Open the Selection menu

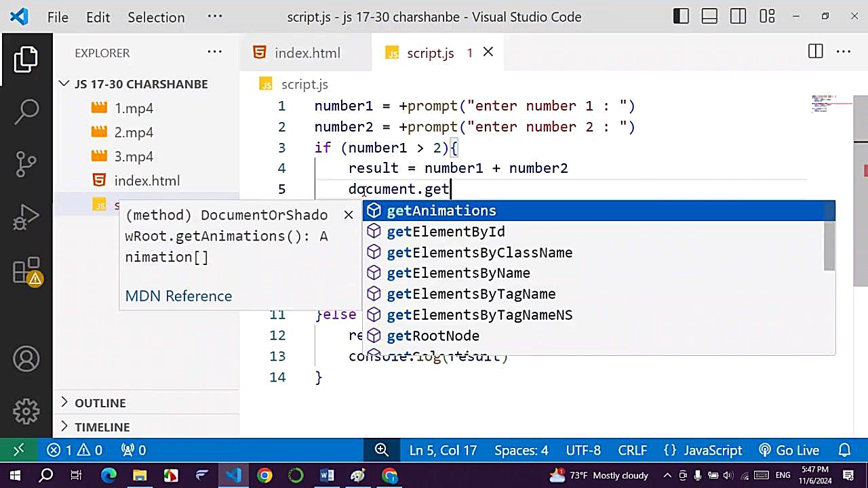(156, 18)
